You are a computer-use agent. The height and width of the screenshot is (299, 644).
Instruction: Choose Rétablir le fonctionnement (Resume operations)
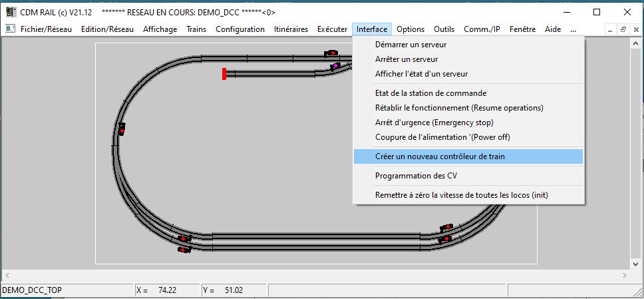(468, 108)
